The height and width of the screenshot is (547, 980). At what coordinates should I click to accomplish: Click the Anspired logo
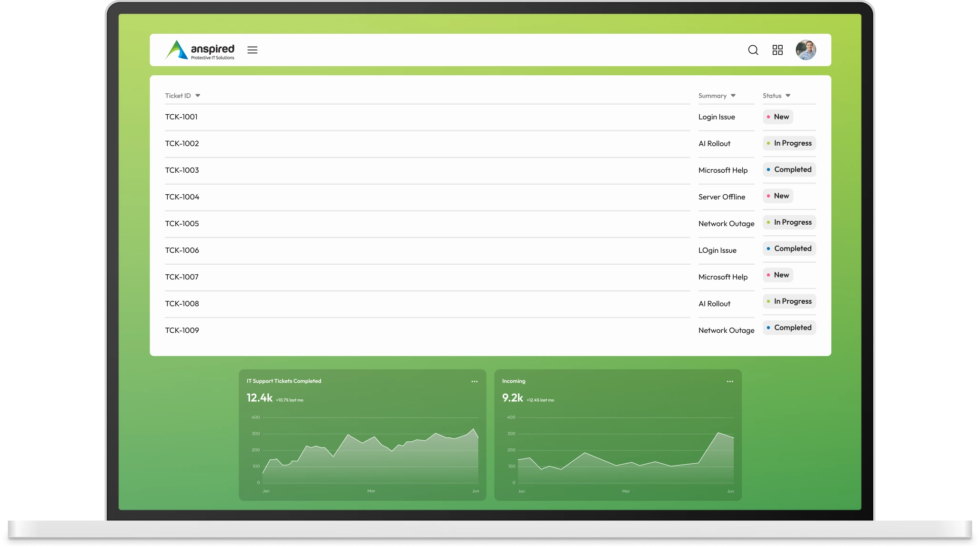tap(199, 50)
